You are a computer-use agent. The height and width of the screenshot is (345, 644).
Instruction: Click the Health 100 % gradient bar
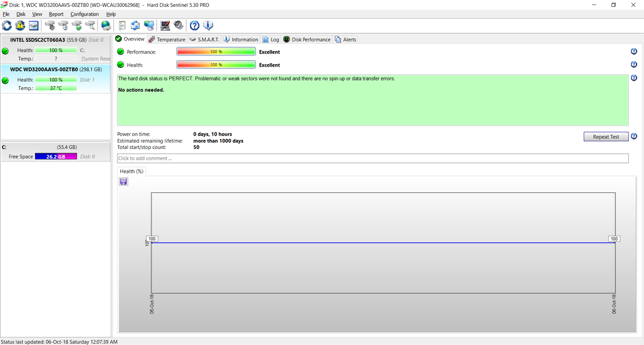click(x=216, y=65)
